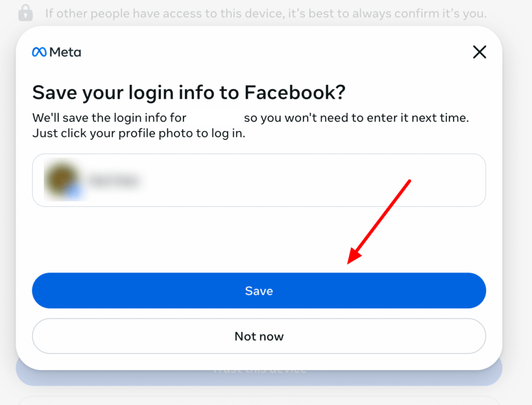Select the account card in the dialog
Viewport: 532px width, 405px height.
coord(259,180)
